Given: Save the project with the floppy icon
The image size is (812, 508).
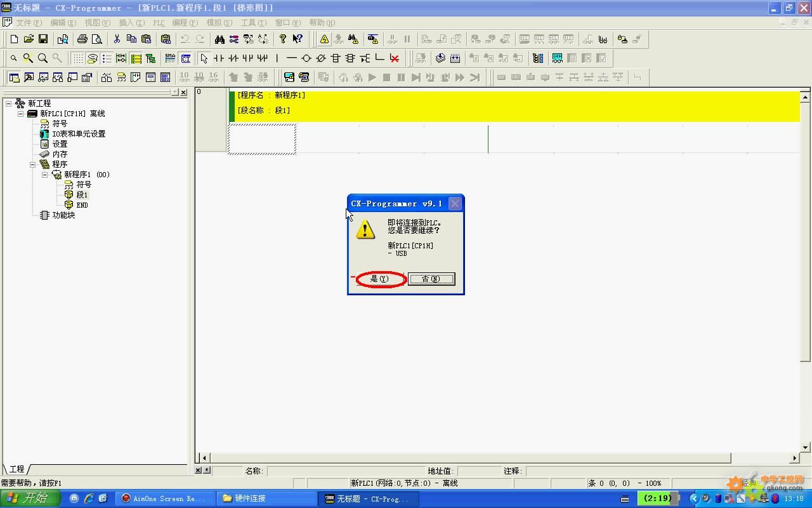Looking at the screenshot, I should pyautogui.click(x=43, y=39).
